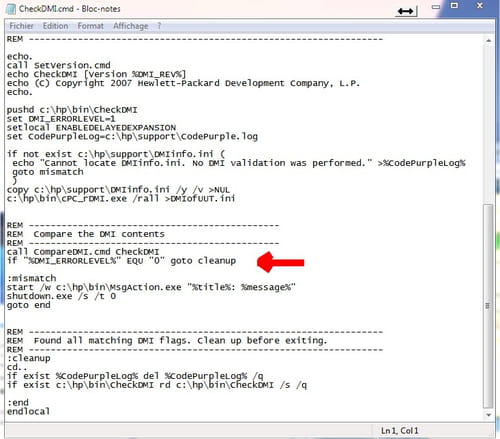Click the scroll down arrow
Screen dimensions: 500x439
(x=488, y=415)
